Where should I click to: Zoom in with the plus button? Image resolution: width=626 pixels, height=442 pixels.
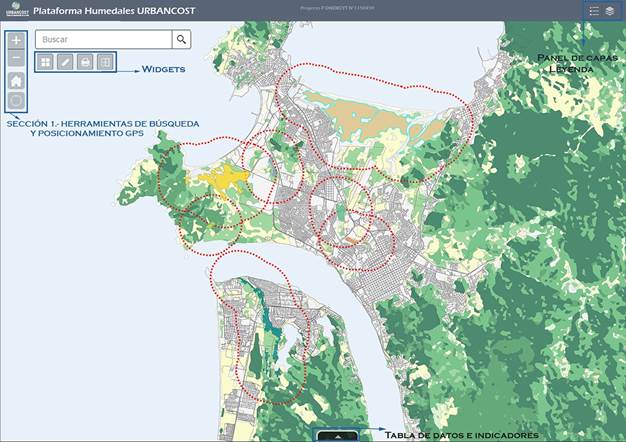click(16, 42)
